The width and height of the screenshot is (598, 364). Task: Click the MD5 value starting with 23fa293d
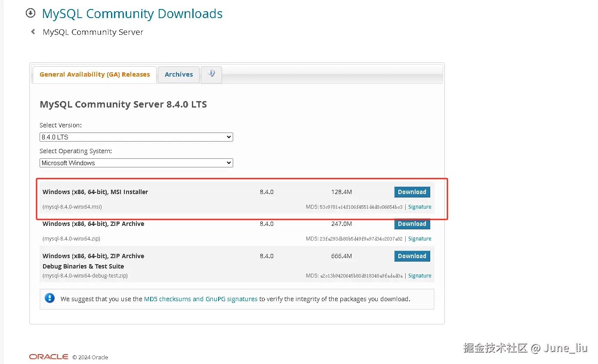click(x=361, y=239)
